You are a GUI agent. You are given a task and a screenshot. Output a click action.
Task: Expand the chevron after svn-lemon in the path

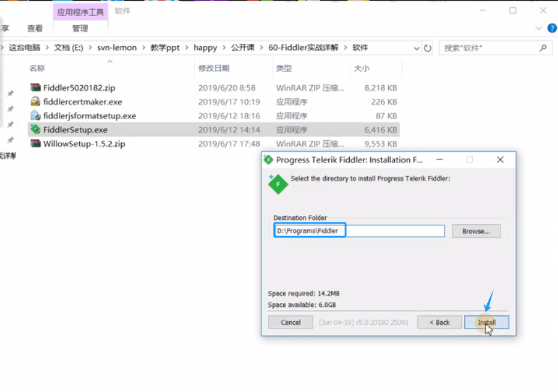pos(143,47)
